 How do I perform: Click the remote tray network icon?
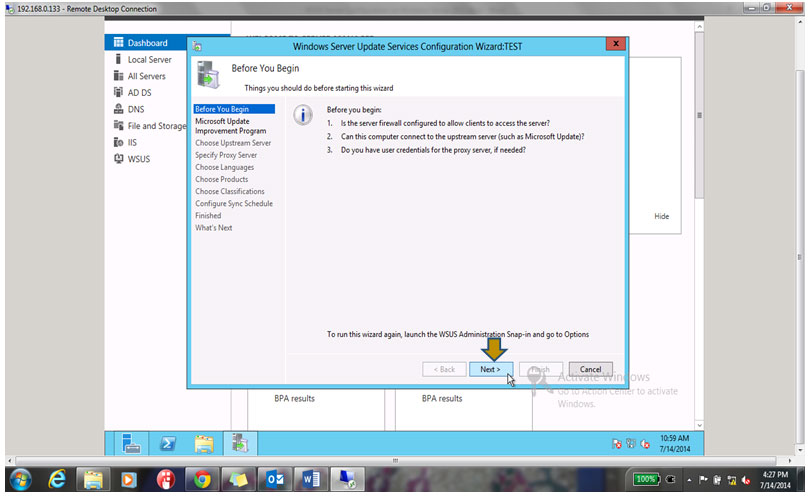click(630, 443)
